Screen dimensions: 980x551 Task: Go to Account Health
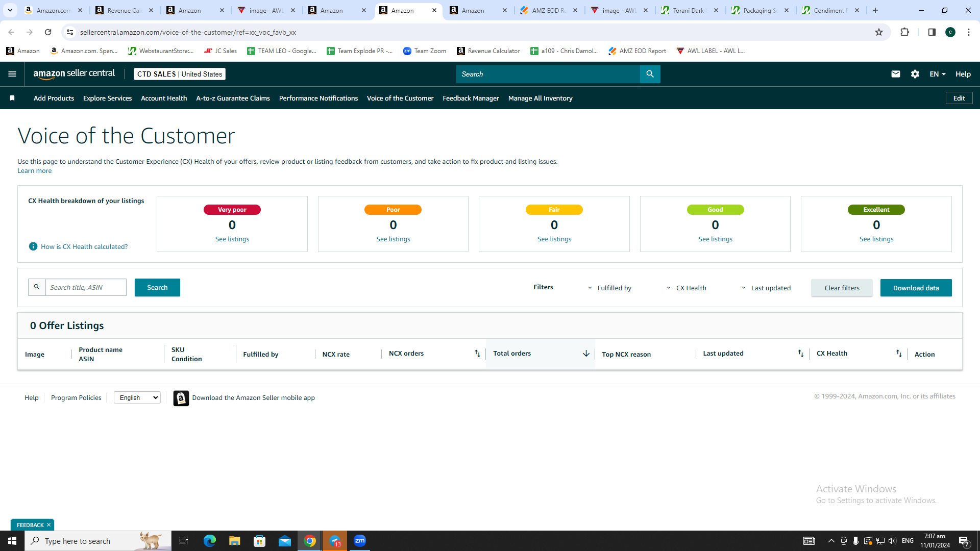[164, 98]
